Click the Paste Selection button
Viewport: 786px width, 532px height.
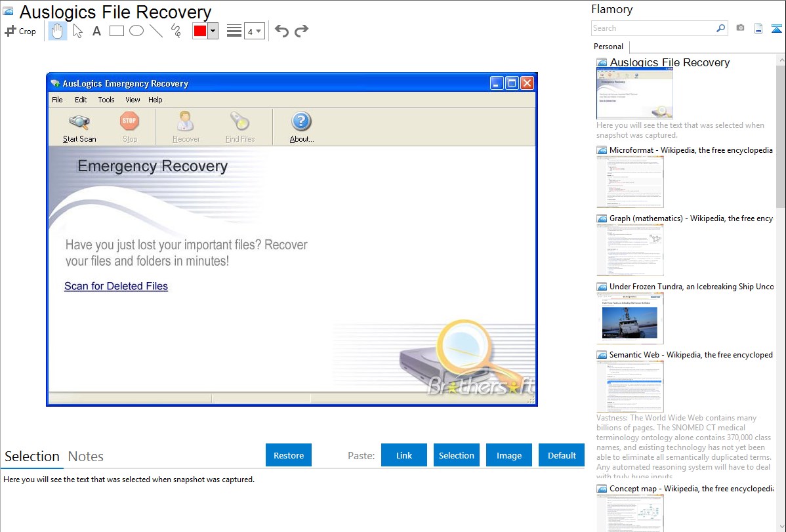(x=457, y=455)
